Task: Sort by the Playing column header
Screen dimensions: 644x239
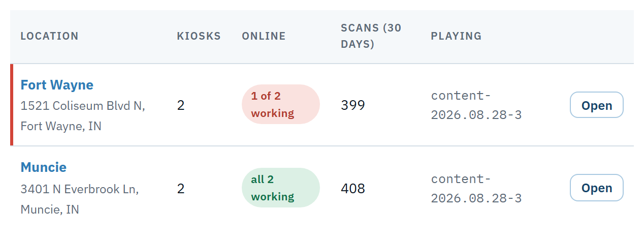Action: 456,36
